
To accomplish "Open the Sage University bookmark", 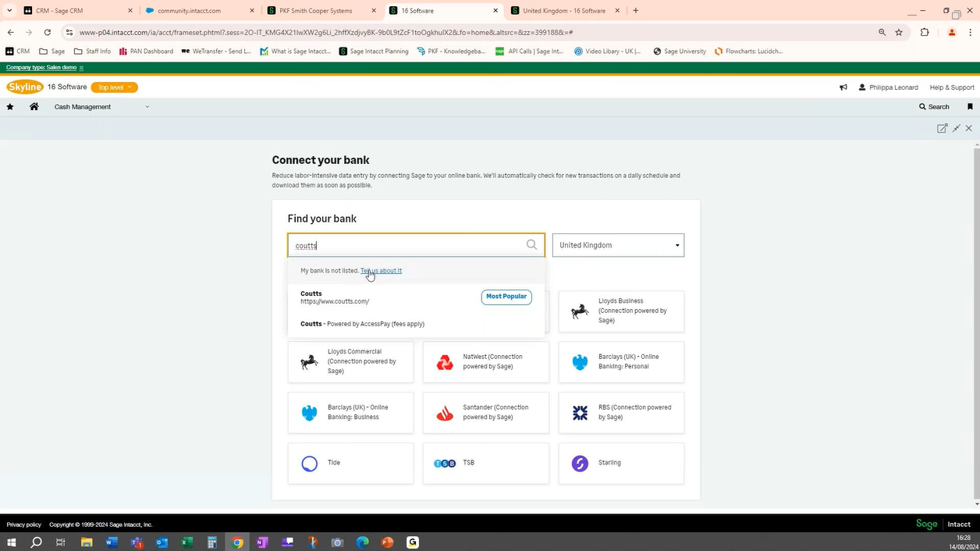I will 679,52.
